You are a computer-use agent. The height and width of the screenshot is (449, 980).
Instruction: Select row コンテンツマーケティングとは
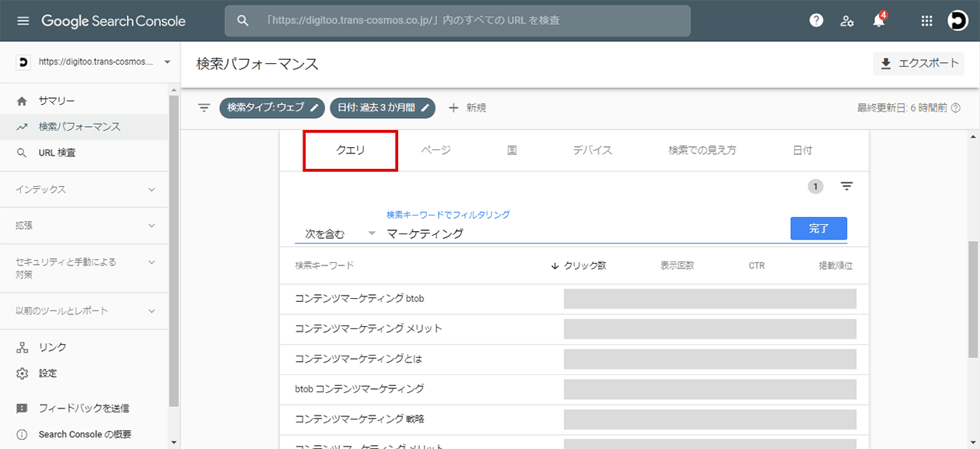(x=573, y=360)
